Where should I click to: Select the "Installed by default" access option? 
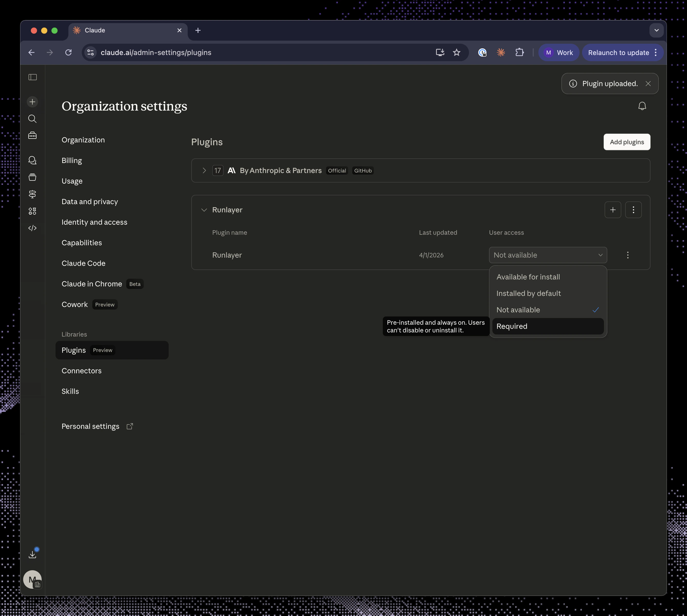pos(529,293)
